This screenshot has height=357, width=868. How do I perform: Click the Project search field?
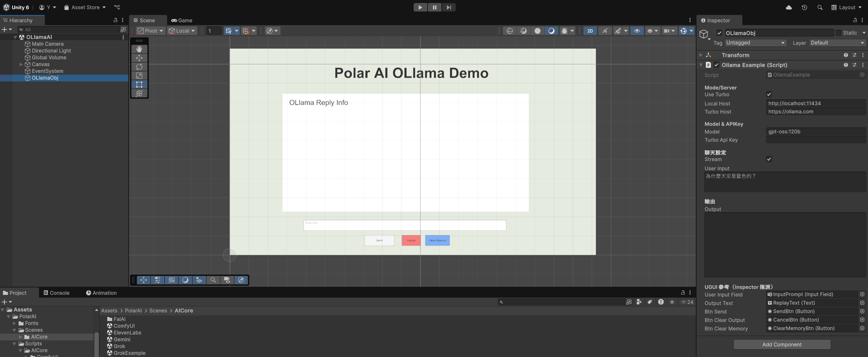click(x=562, y=302)
